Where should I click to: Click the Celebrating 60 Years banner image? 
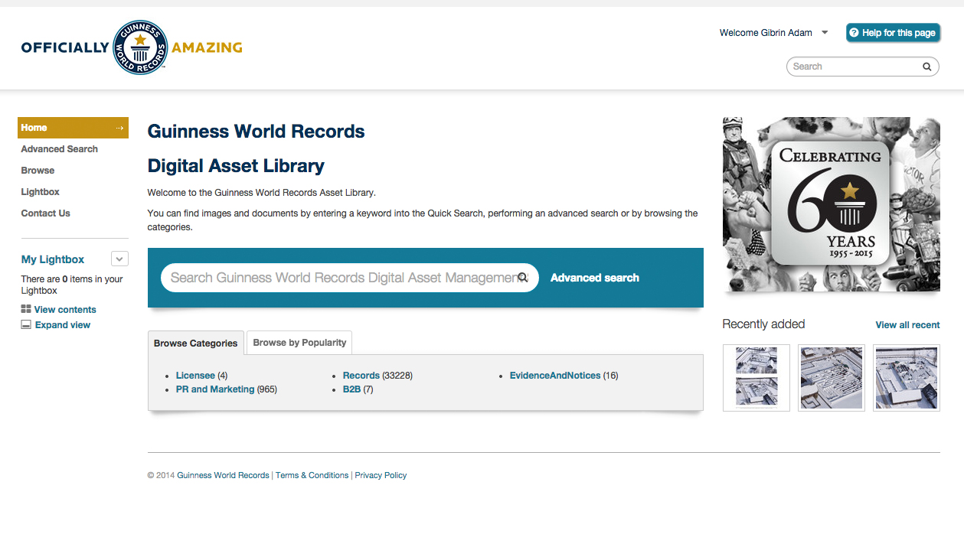832,204
